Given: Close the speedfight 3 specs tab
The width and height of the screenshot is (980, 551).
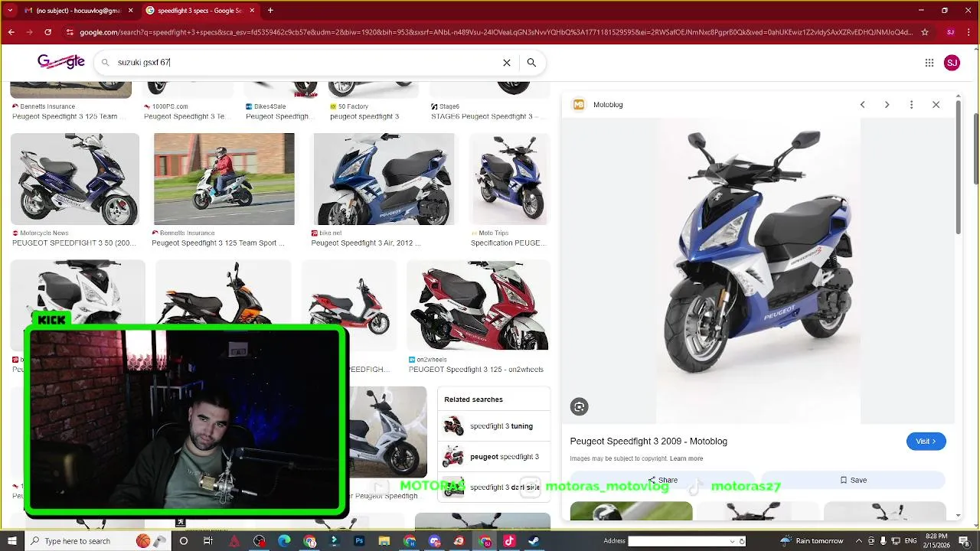Looking at the screenshot, I should tap(252, 11).
